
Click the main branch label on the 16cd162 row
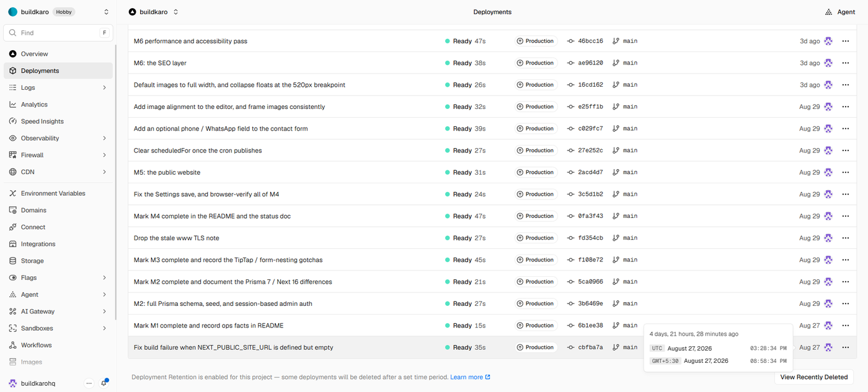tap(630, 85)
